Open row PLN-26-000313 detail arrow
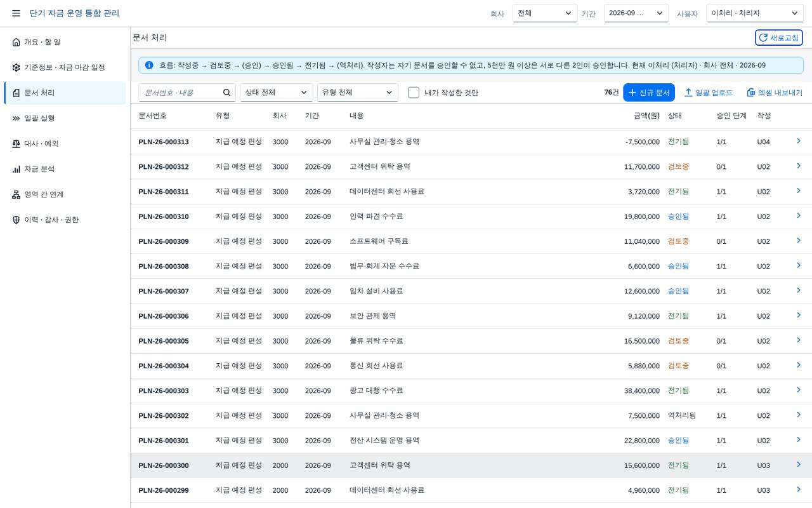Screen dimensions: 812x508 pos(799,141)
